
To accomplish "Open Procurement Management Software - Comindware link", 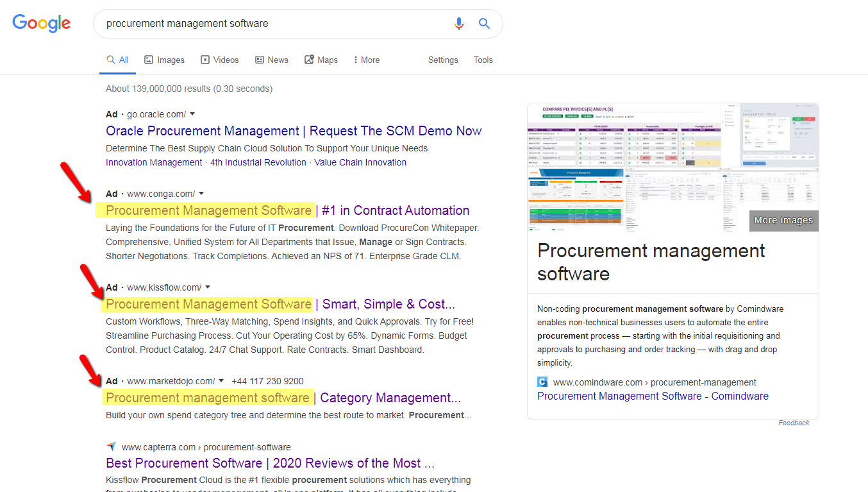I will click(x=653, y=396).
